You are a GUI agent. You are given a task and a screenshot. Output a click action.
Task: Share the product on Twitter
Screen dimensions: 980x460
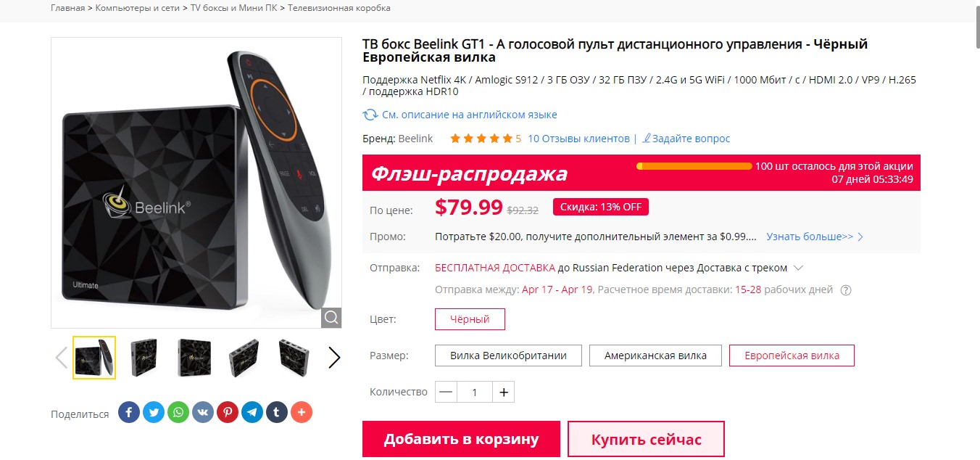[x=153, y=413]
